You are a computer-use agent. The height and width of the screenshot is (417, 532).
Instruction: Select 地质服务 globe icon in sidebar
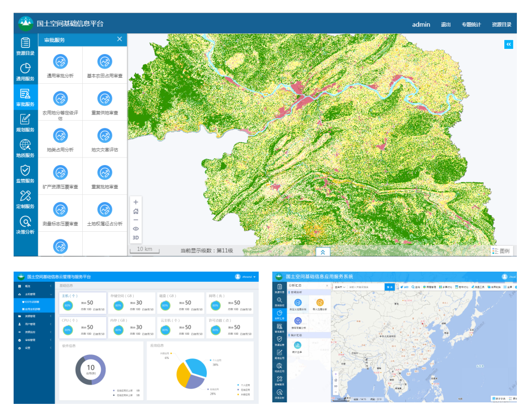[x=25, y=148]
